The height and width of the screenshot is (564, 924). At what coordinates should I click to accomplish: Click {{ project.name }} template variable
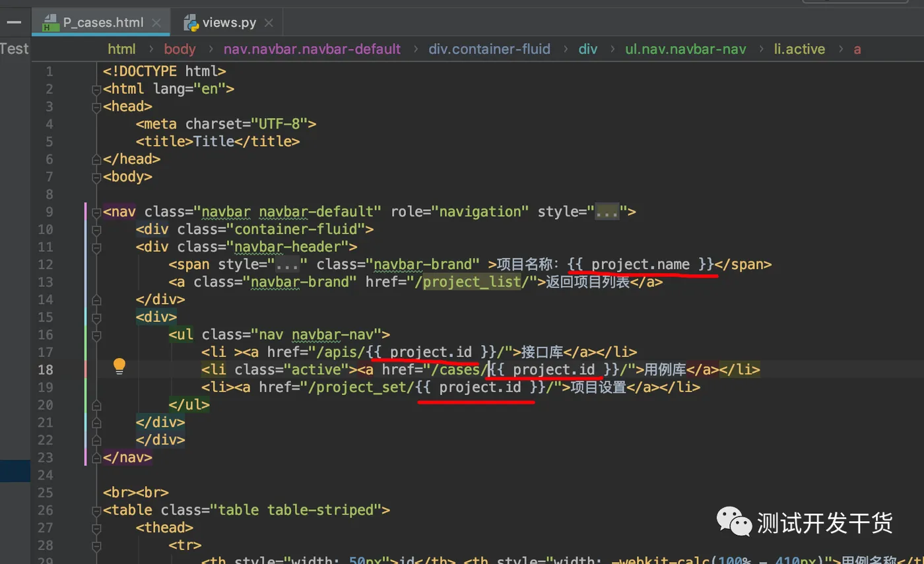[x=642, y=265]
